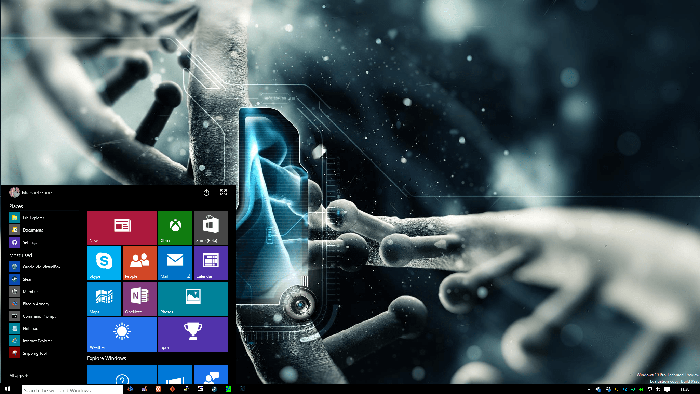Image resolution: width=700 pixels, height=394 pixels.
Task: Open the Mail envelope tile
Action: pyautogui.click(x=175, y=263)
